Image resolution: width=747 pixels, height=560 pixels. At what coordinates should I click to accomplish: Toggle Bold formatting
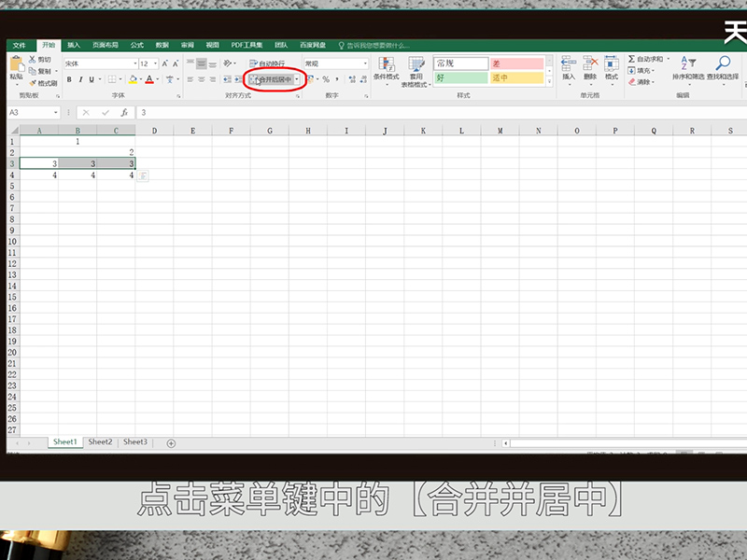point(69,79)
